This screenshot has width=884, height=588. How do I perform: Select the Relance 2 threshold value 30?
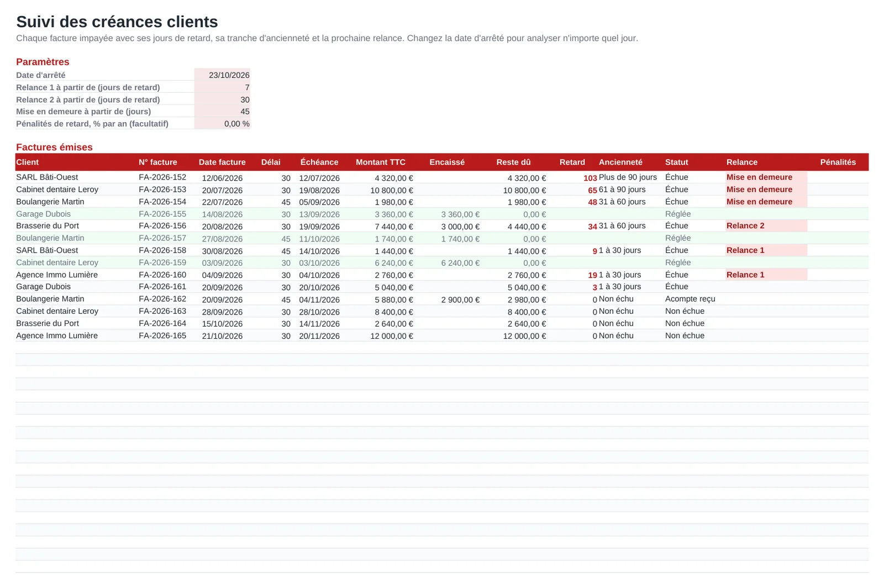click(222, 99)
